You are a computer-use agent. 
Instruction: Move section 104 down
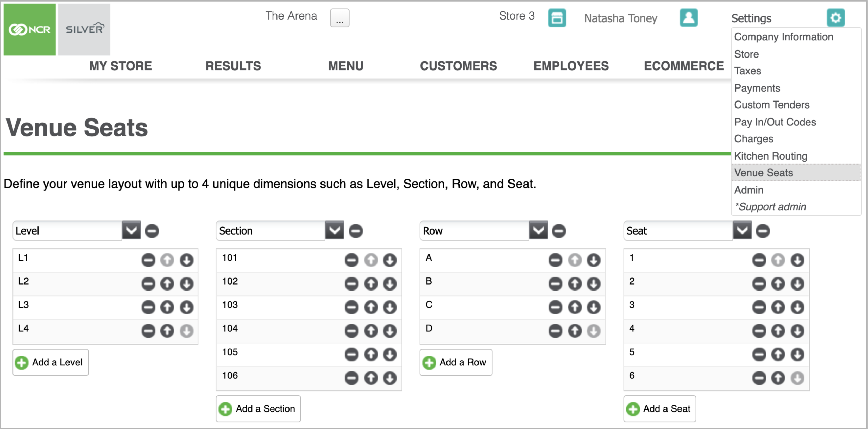(x=390, y=331)
